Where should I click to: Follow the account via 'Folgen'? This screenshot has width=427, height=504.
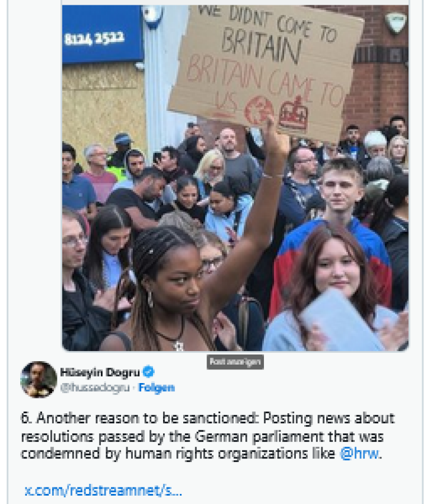click(156, 388)
